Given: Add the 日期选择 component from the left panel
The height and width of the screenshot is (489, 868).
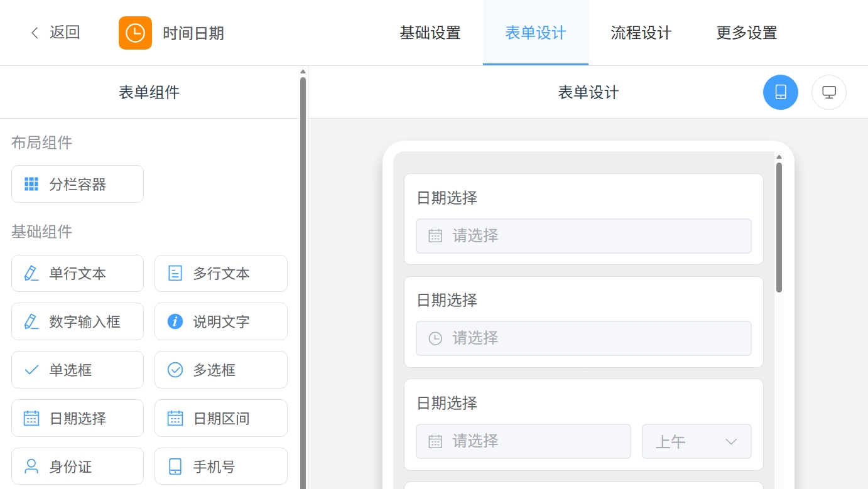Looking at the screenshot, I should tap(77, 418).
